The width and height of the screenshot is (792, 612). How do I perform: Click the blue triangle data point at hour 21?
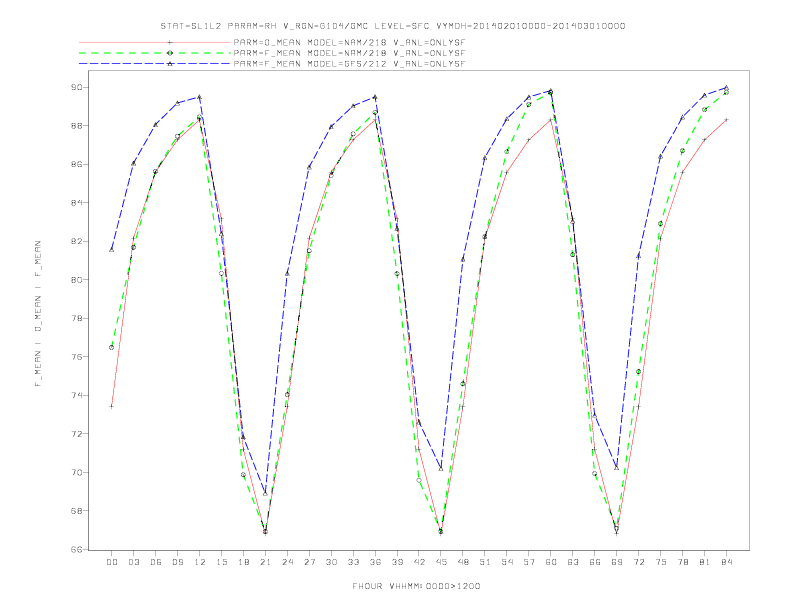pos(265,493)
